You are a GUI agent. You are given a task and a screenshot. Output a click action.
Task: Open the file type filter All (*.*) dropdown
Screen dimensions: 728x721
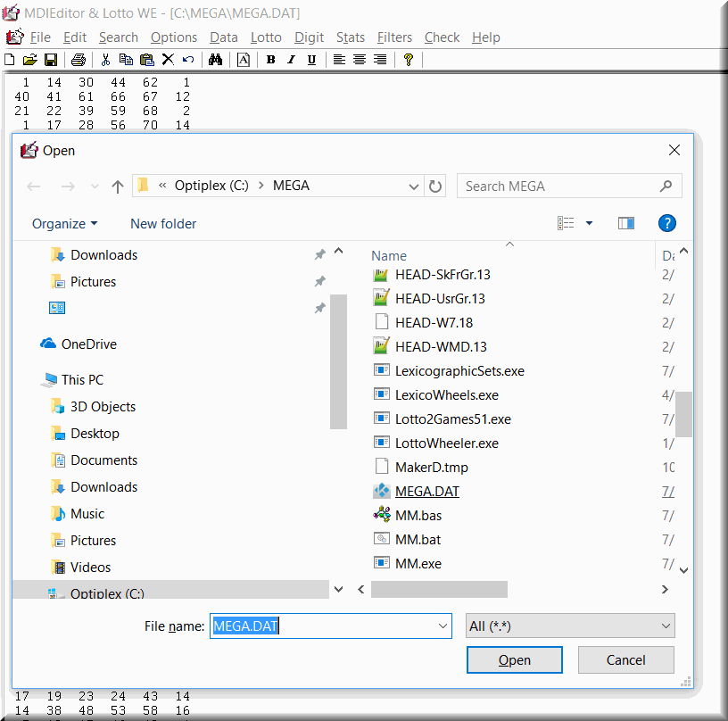(570, 626)
